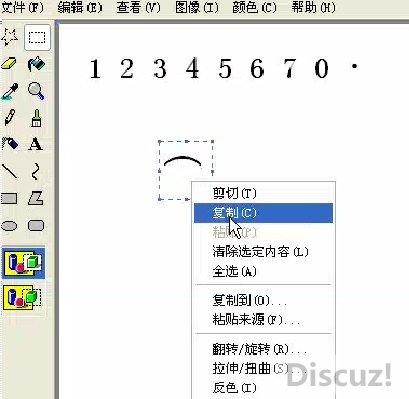Enable transparent selection mode option
Viewport: 409px width, 399px height.
click(x=23, y=298)
